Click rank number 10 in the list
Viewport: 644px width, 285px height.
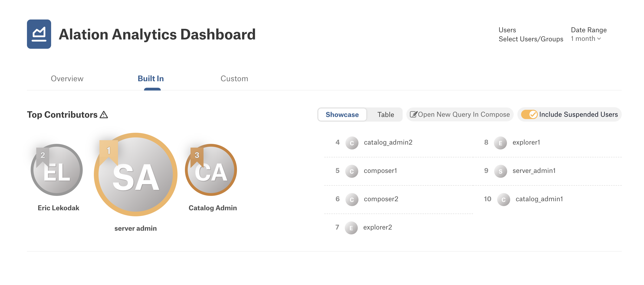(x=487, y=199)
